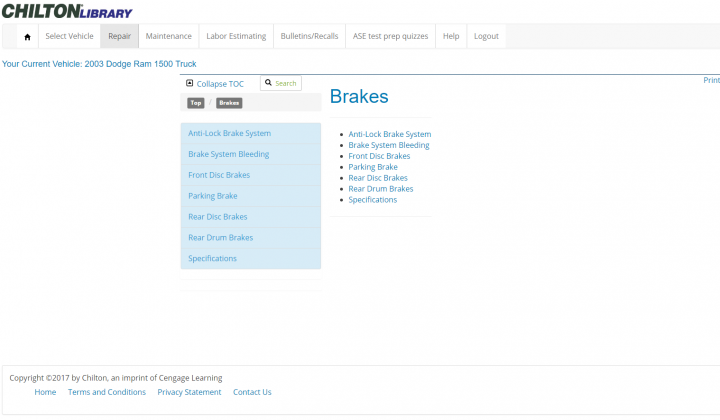720x420 pixels.
Task: Open Anti-Lock Brake System bullet link
Action: (389, 134)
